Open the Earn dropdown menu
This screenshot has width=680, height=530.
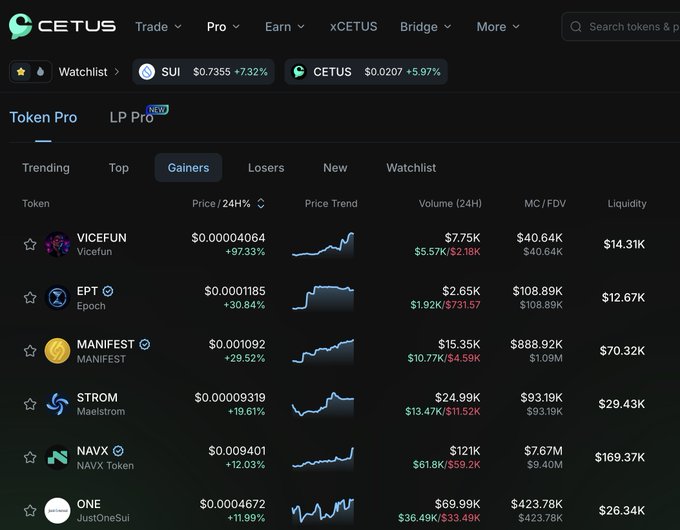point(285,27)
